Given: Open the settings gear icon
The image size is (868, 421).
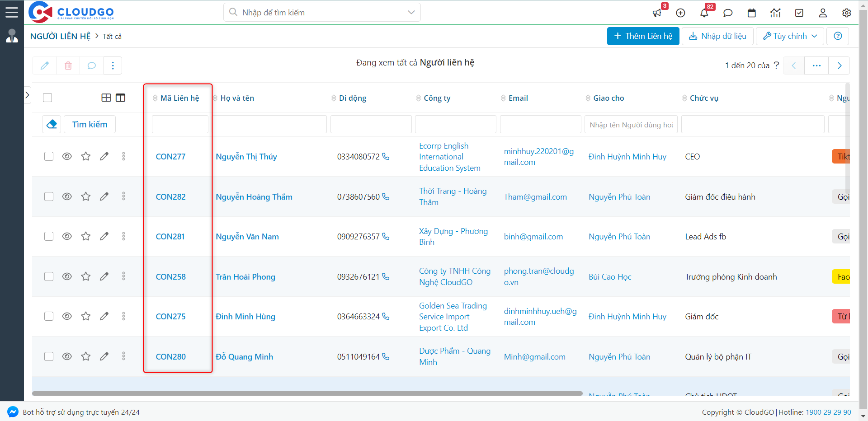Looking at the screenshot, I should point(846,13).
